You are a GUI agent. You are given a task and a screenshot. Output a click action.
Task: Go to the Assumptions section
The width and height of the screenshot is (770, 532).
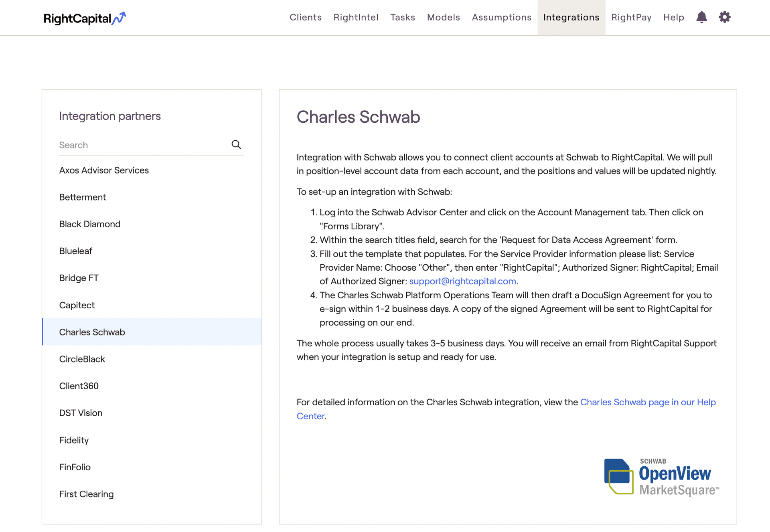coord(502,18)
